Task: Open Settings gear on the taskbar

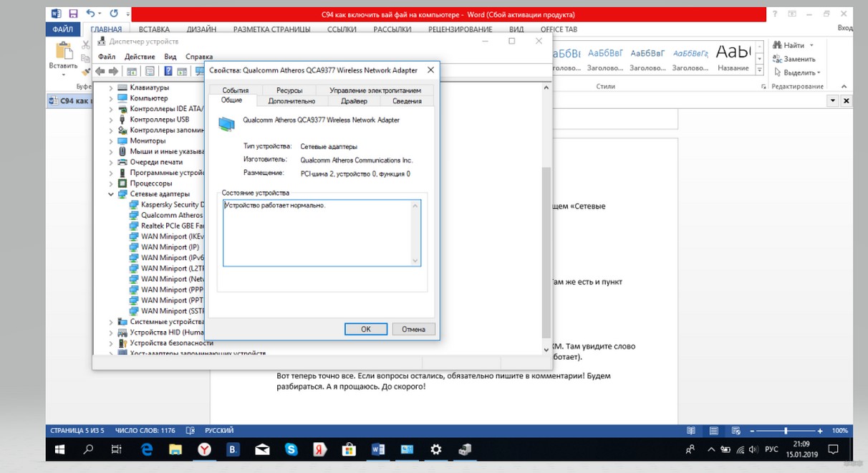Action: [435, 450]
